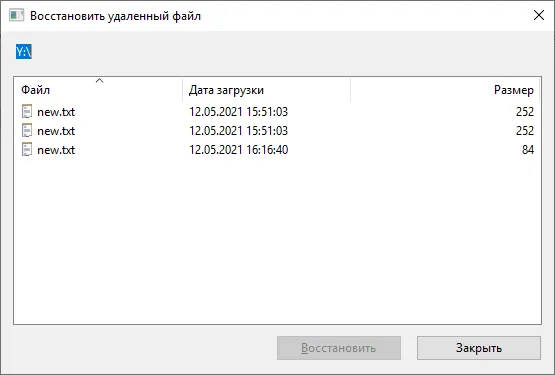
Task: Select third new.txt file icon
Action: pos(27,149)
